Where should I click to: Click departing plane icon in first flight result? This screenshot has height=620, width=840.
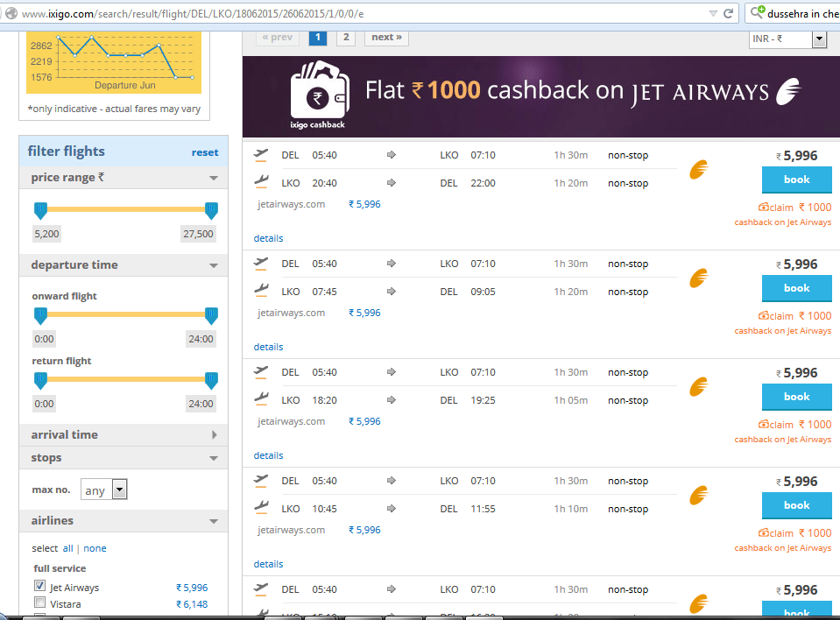(x=261, y=155)
